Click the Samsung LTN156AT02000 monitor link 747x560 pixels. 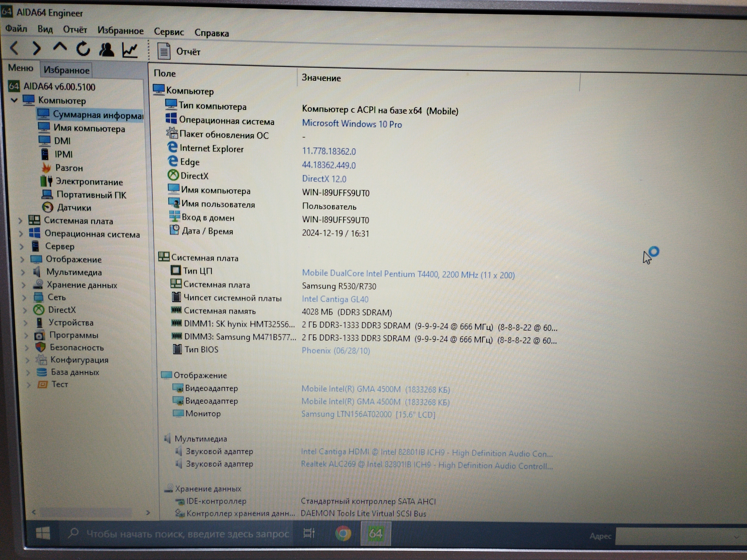click(x=368, y=414)
